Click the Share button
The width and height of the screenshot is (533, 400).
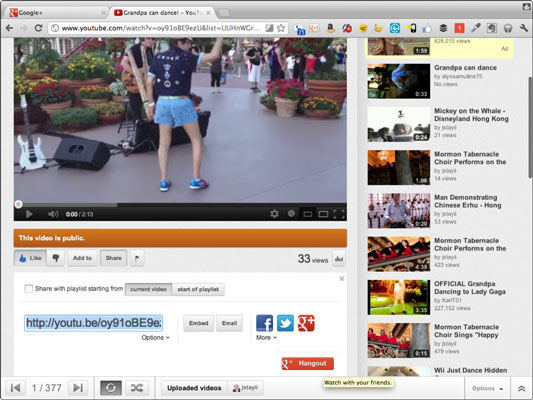(x=114, y=258)
